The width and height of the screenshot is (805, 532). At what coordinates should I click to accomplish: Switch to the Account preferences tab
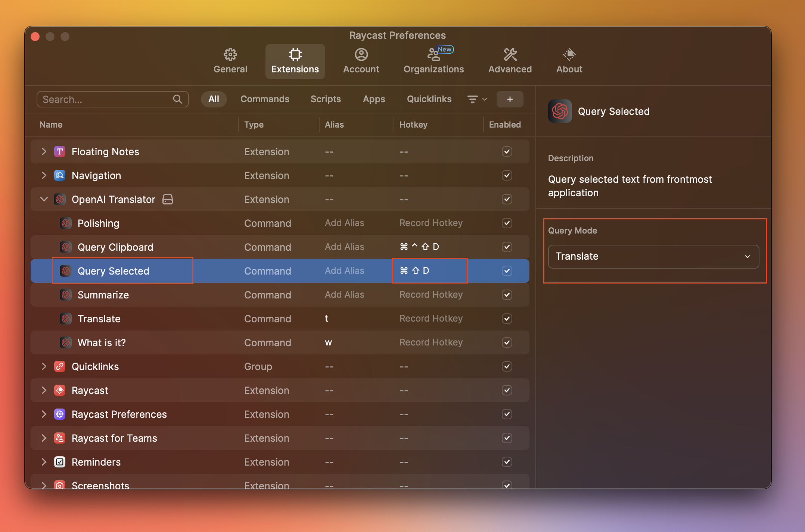361,59
